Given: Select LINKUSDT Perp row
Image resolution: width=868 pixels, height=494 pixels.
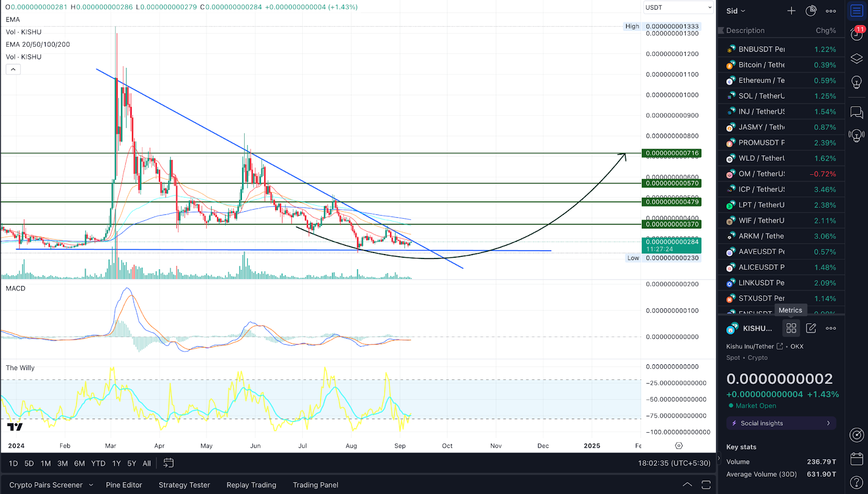Looking at the screenshot, I should pyautogui.click(x=781, y=283).
